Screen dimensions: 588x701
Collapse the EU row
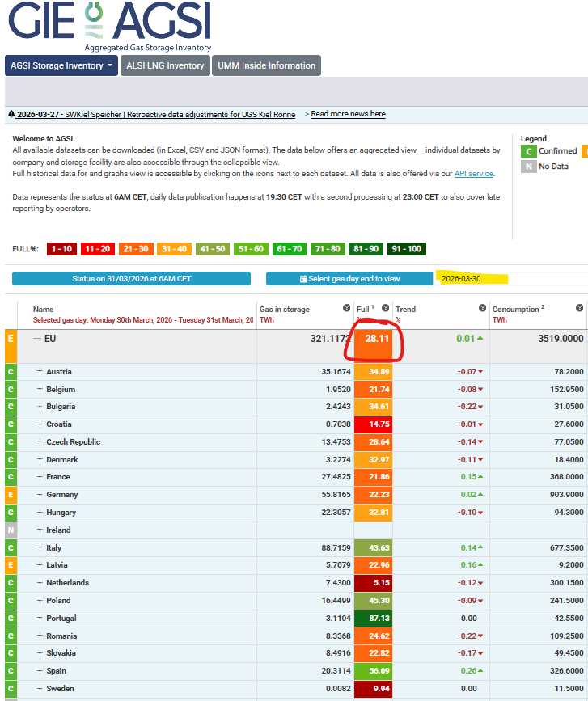(x=37, y=339)
